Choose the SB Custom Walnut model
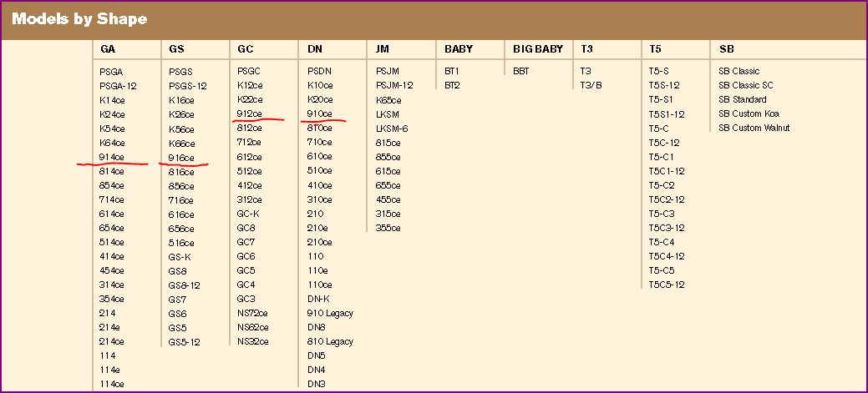This screenshot has height=393, width=868. coord(754,128)
